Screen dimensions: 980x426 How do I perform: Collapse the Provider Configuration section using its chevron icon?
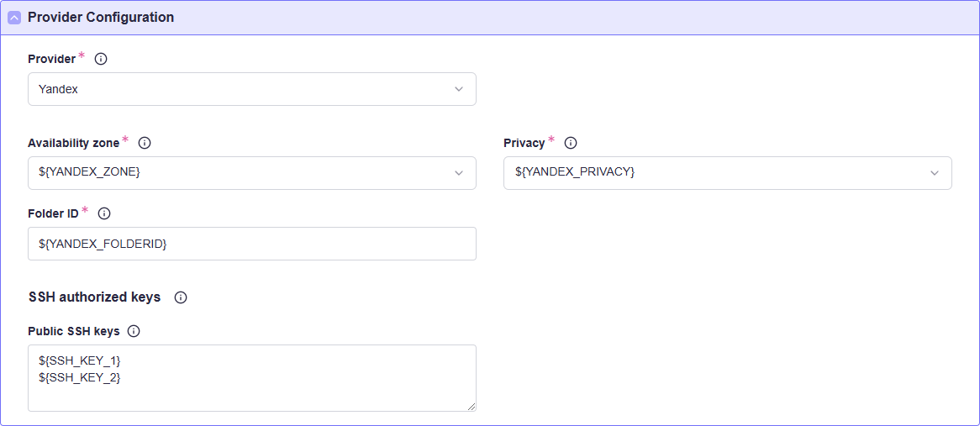tap(14, 18)
